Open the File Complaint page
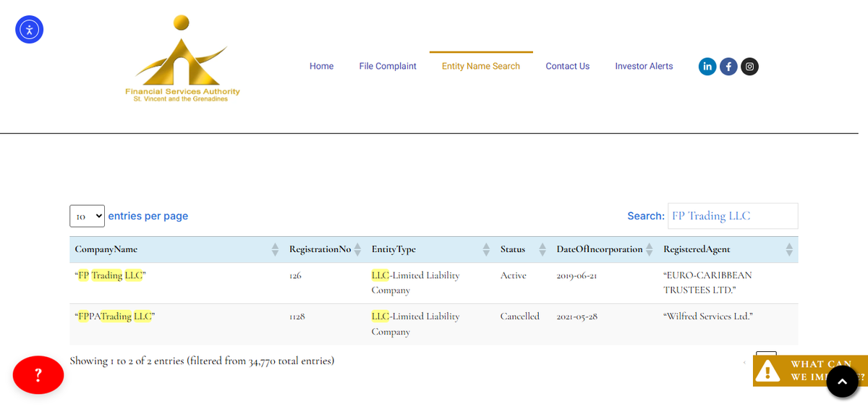 coord(388,66)
